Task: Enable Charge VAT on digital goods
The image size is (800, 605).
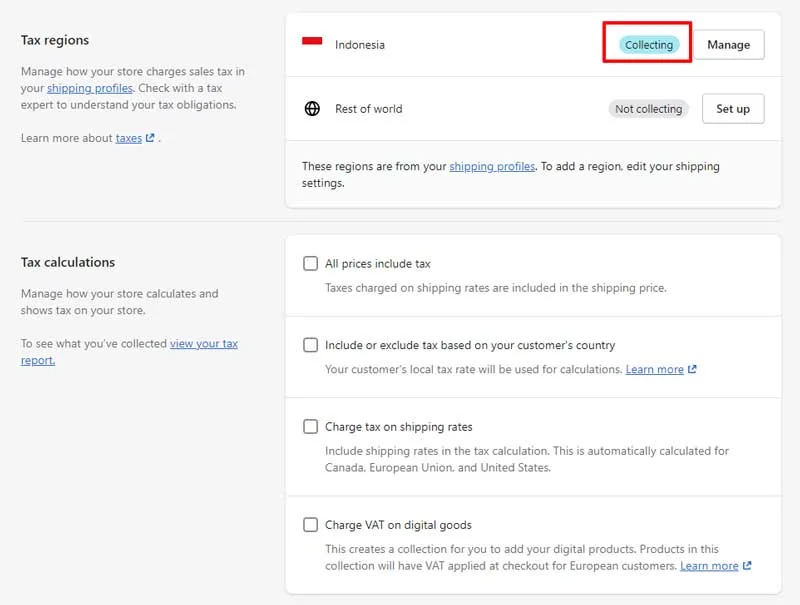Action: coord(310,524)
